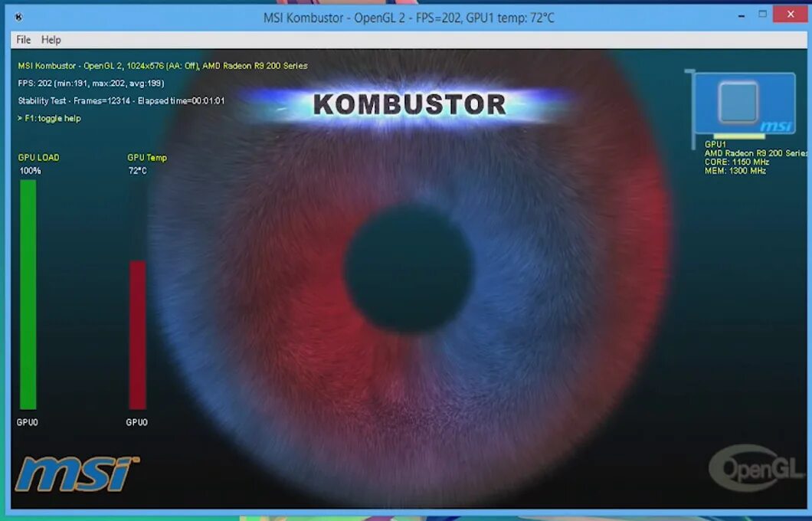
Task: Click the KOMBUSTOR title banner
Action: 409,104
